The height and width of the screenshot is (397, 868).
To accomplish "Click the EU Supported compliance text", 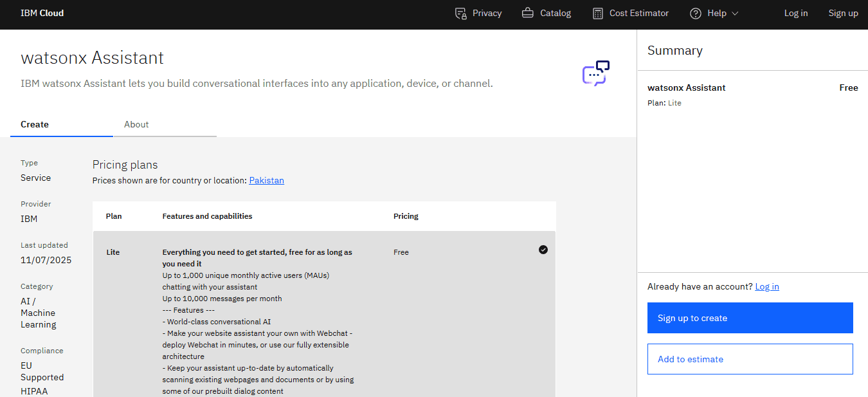I will (x=42, y=372).
